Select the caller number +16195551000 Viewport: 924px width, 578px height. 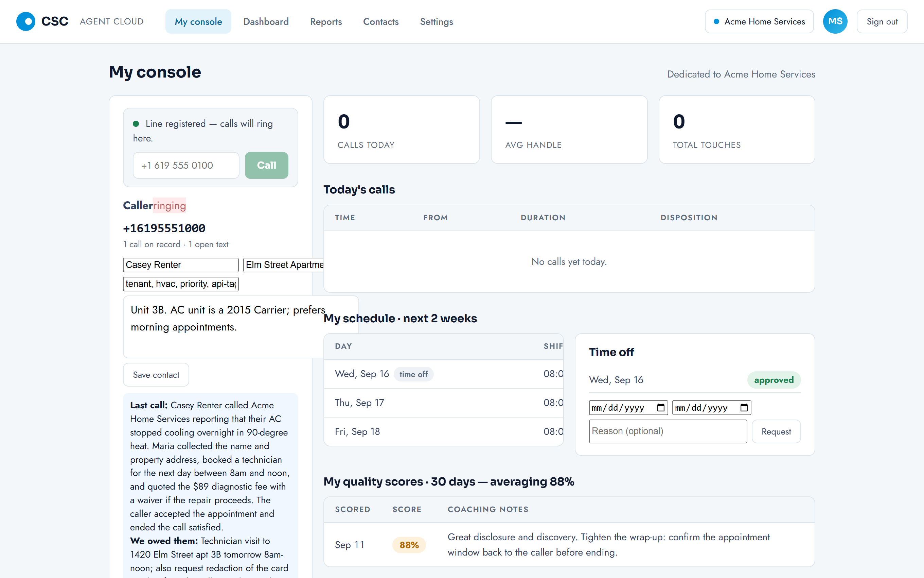[164, 228]
